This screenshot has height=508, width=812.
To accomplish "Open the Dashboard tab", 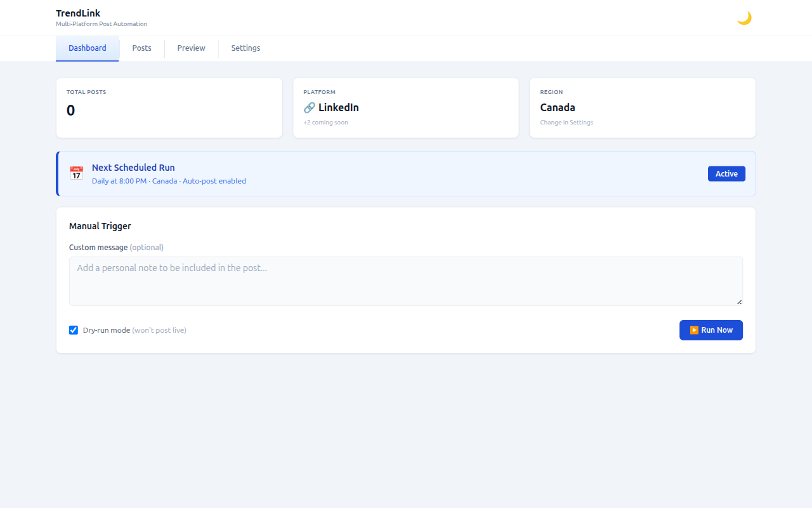I will click(x=88, y=48).
